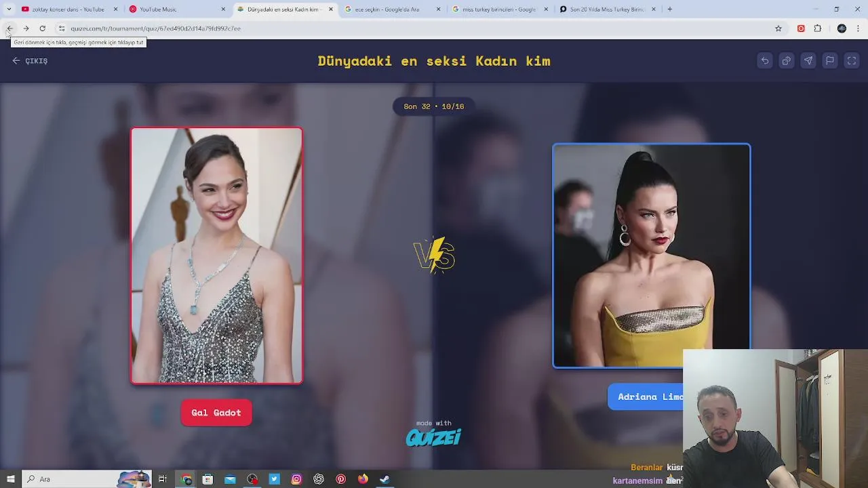Click the ÇIKIŞ exit link
The image size is (868, 488).
[30, 61]
